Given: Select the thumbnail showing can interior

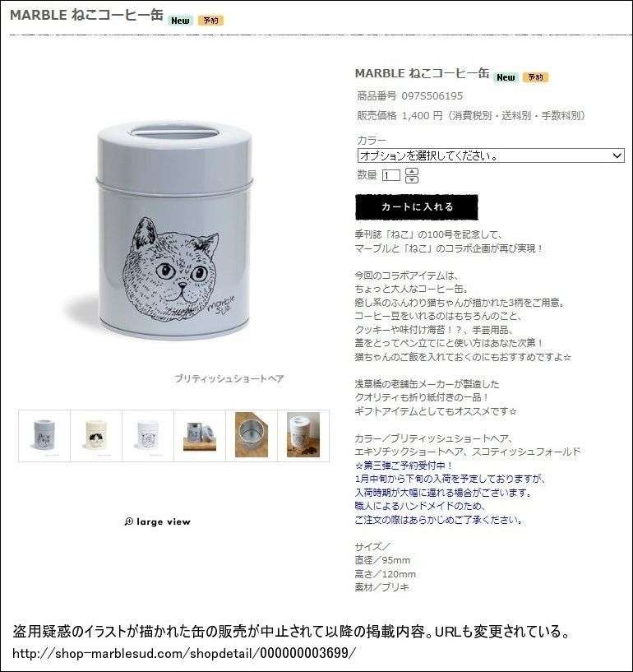Looking at the screenshot, I should tap(252, 436).
